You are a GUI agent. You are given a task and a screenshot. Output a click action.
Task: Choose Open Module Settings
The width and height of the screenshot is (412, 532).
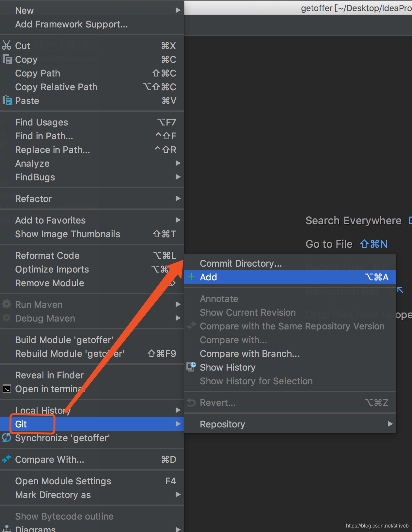click(92, 481)
